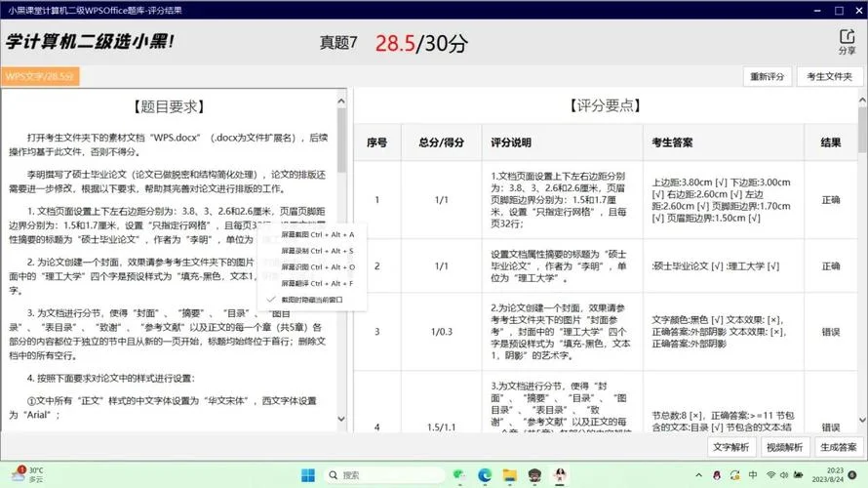Viewport: 868px width, 488px height.
Task: Click the 正确 result in row 1
Action: (830, 200)
